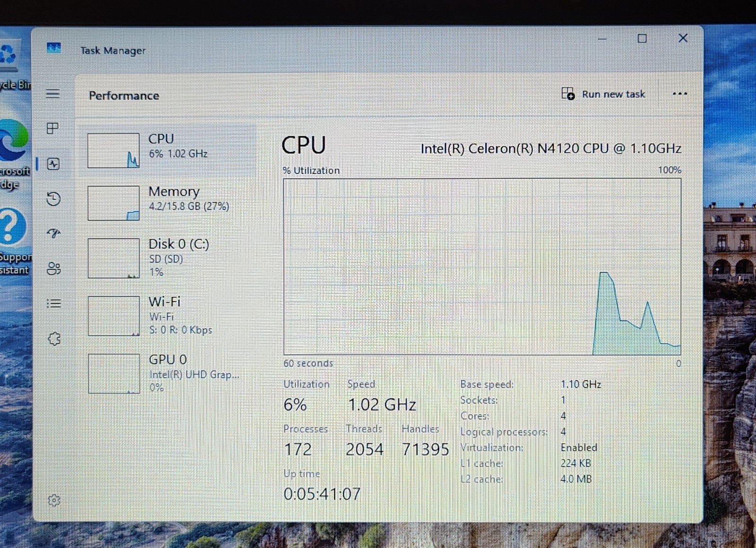The width and height of the screenshot is (756, 548).
Task: Select the Disk 0 (C:) graph thumbnail
Action: click(113, 258)
